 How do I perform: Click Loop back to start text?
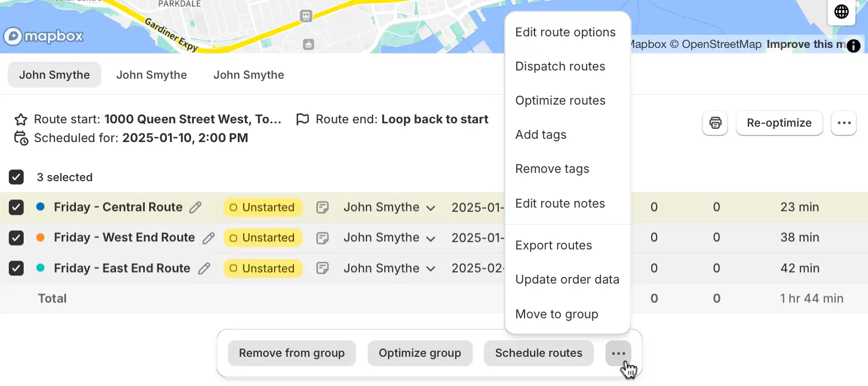point(435,119)
